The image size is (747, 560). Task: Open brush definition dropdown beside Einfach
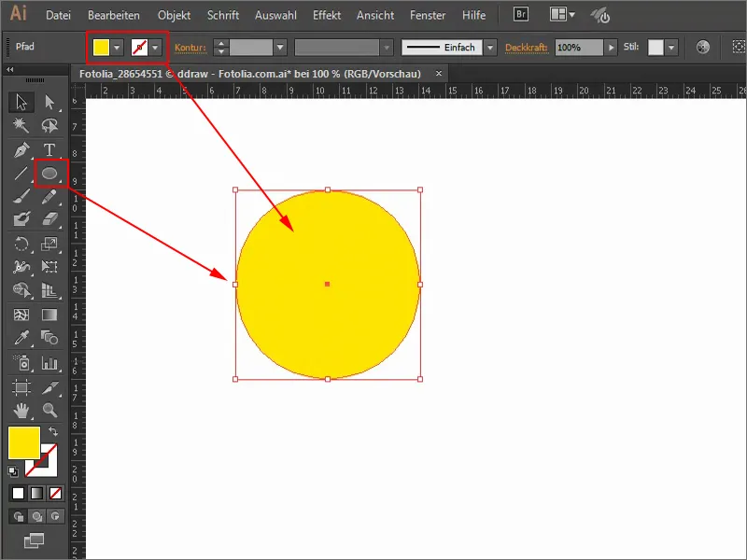(490, 48)
